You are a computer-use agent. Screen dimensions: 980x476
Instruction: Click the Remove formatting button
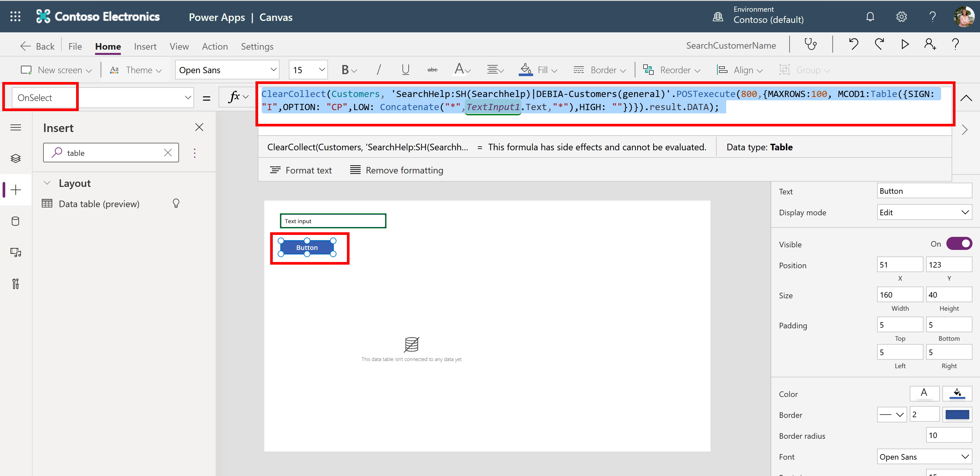(x=397, y=170)
